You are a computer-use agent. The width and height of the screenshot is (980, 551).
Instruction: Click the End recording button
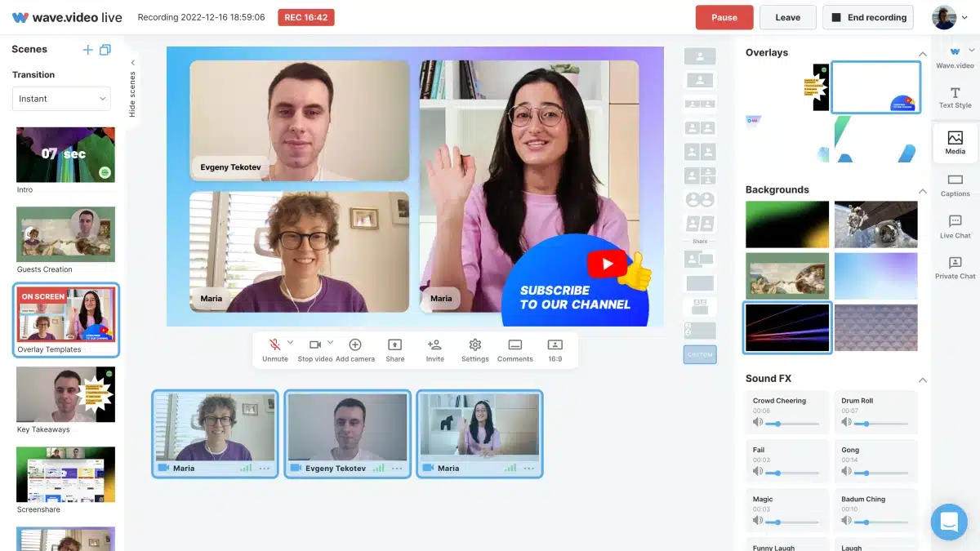pyautogui.click(x=868, y=17)
